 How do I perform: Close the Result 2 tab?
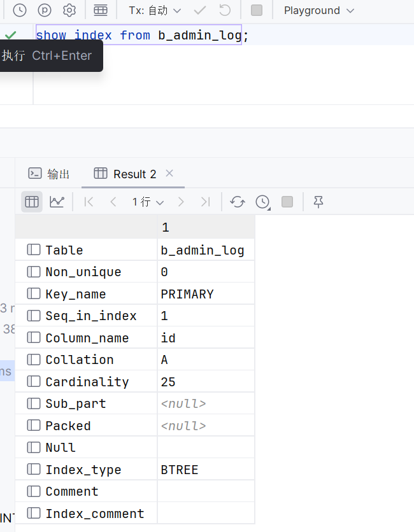(169, 173)
